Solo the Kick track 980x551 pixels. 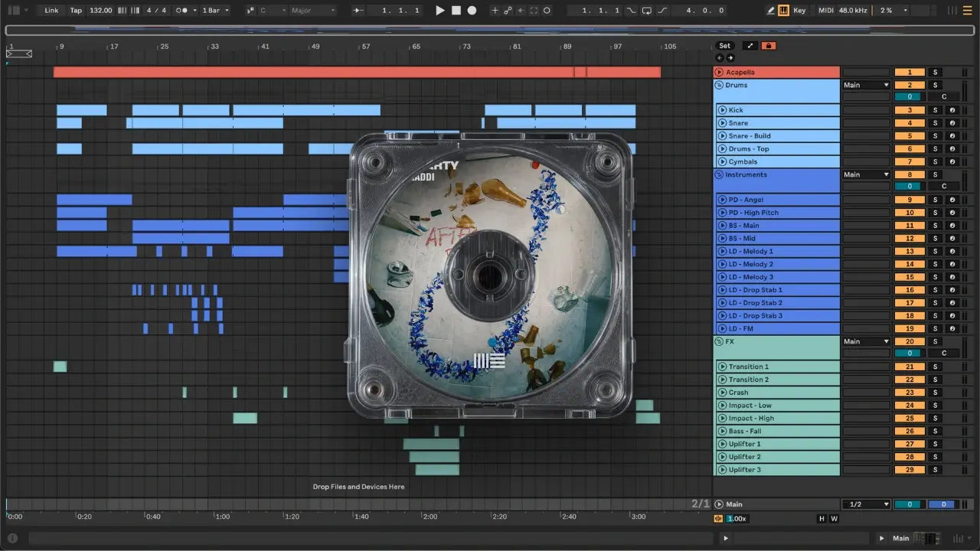(934, 110)
